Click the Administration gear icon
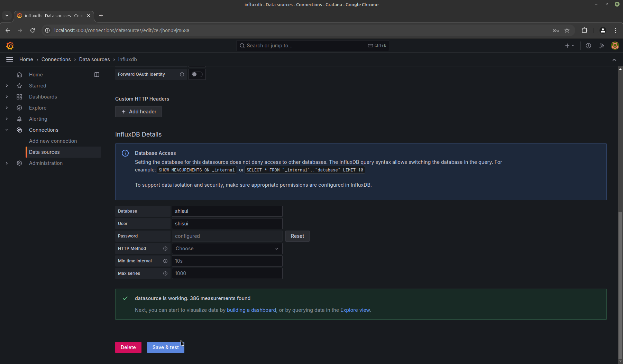The width and height of the screenshot is (623, 364). [19, 163]
